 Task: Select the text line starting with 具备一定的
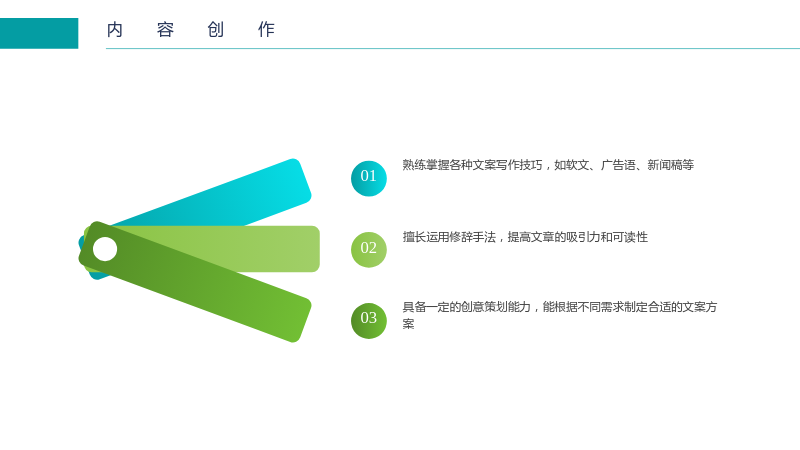(560, 307)
